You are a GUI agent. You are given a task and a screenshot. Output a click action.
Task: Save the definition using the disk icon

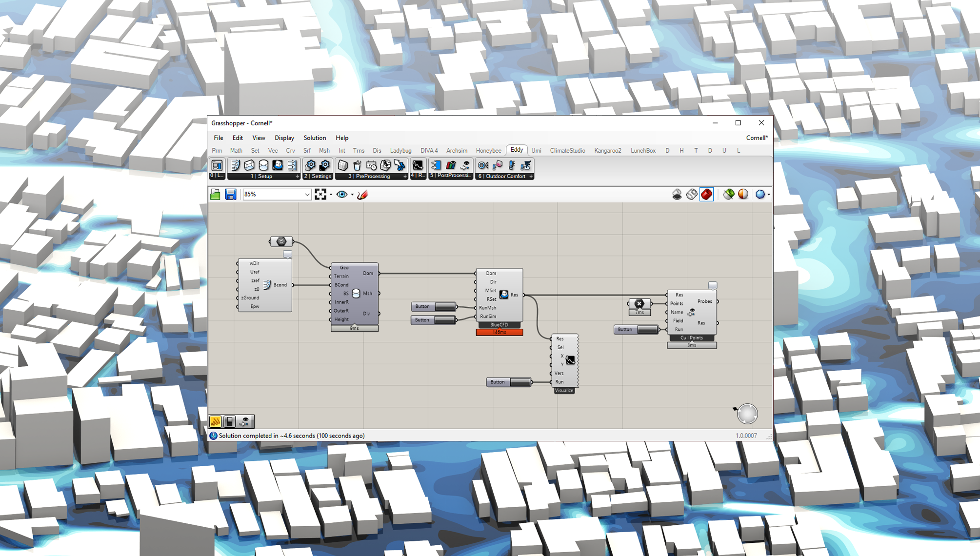(230, 194)
